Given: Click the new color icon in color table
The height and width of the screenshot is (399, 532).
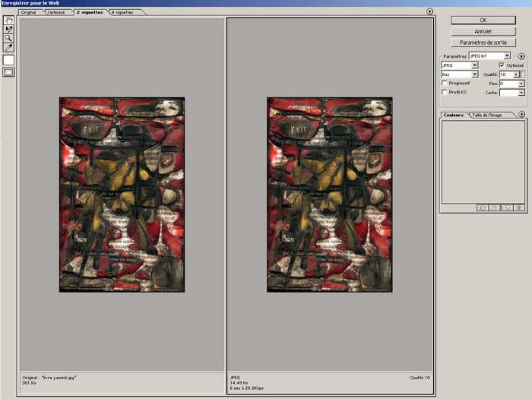Looking at the screenshot, I should (507, 207).
